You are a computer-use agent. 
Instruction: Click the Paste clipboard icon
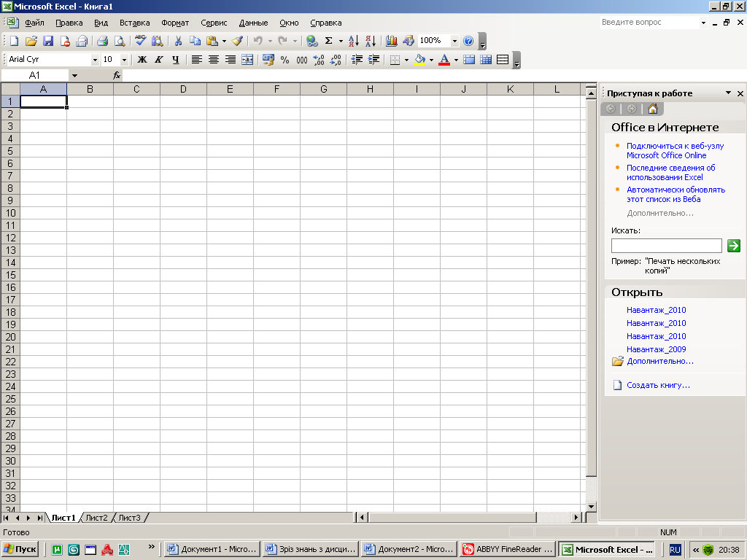[x=212, y=41]
